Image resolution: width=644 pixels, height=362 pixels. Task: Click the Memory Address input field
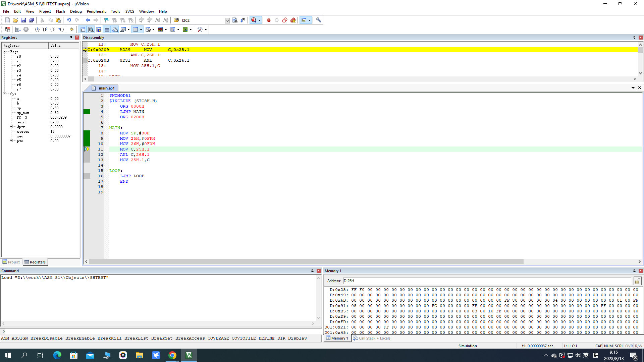tap(487, 281)
